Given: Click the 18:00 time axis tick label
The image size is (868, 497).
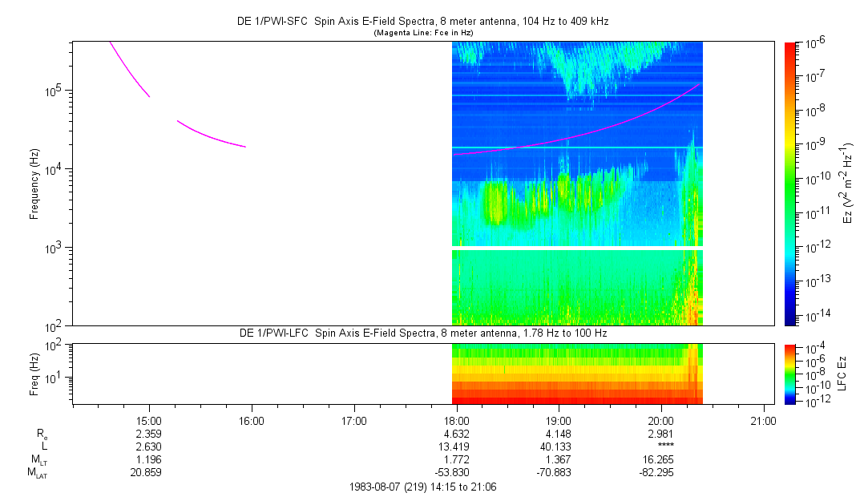Looking at the screenshot, I should click(x=456, y=420).
